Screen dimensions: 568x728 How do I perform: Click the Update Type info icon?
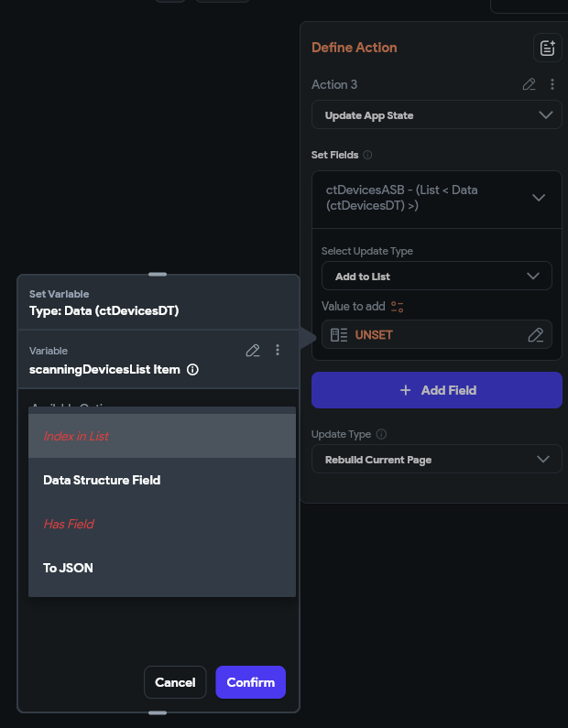point(381,434)
